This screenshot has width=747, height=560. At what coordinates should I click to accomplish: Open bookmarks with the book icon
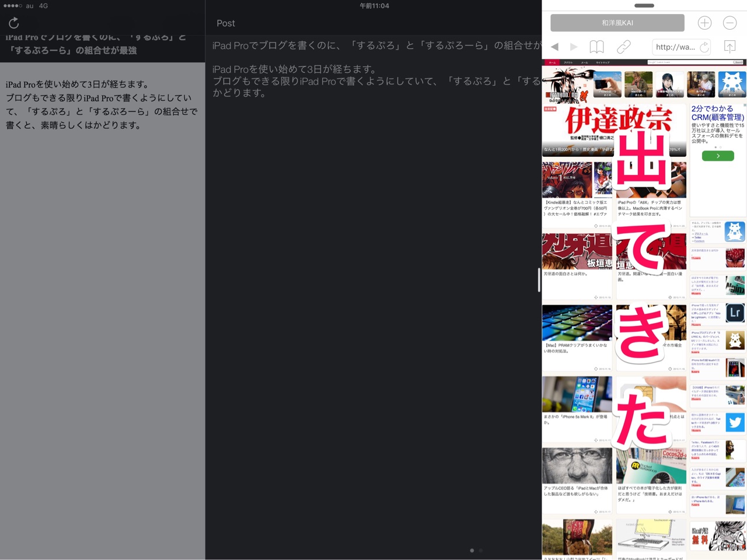tap(596, 47)
